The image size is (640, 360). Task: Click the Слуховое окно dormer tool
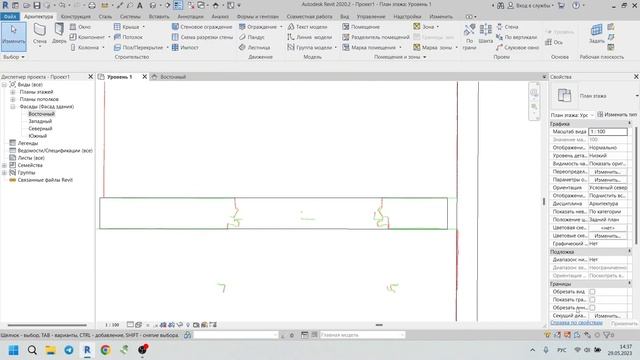[x=517, y=47]
